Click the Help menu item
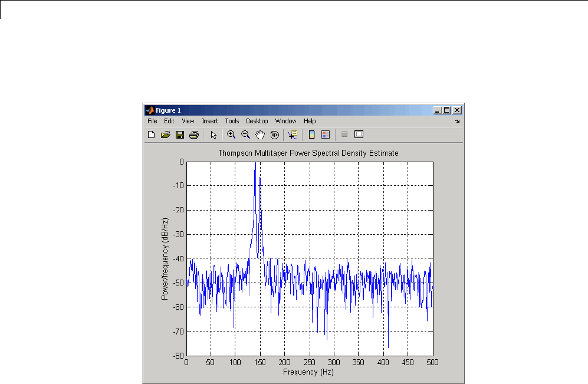588x384 pixels. coord(310,121)
